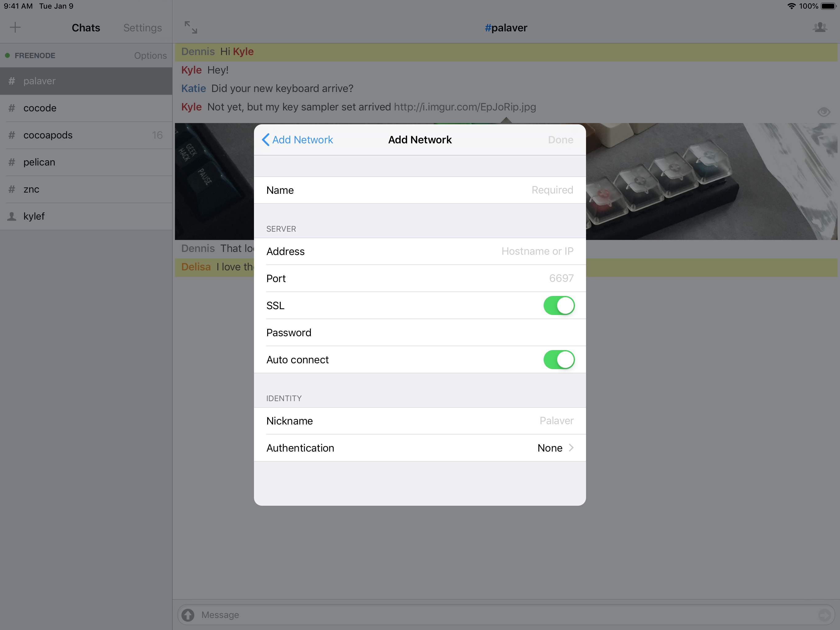Open Freenode Options menu
The height and width of the screenshot is (630, 840).
click(x=150, y=55)
